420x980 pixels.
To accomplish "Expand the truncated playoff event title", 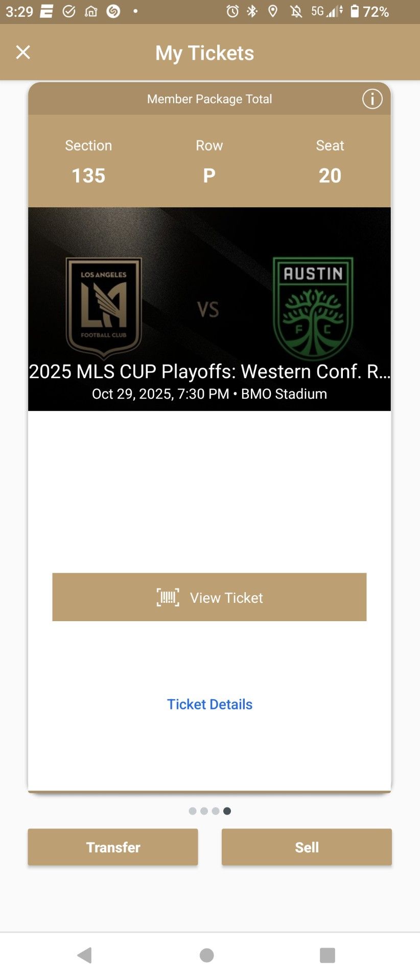I will point(209,372).
